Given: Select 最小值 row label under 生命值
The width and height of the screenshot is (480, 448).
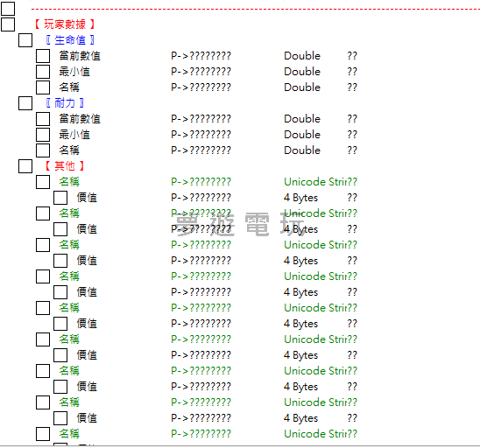Looking at the screenshot, I should [x=74, y=72].
